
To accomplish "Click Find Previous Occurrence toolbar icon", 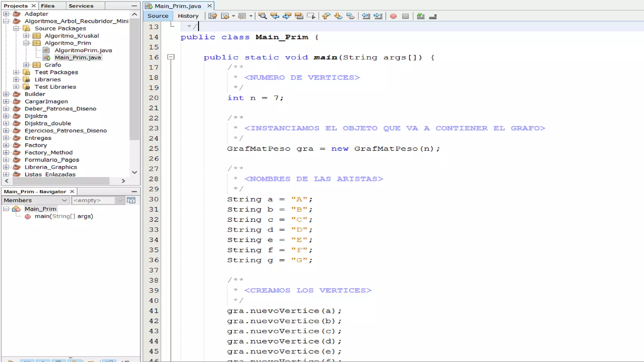I will pos(275,16).
